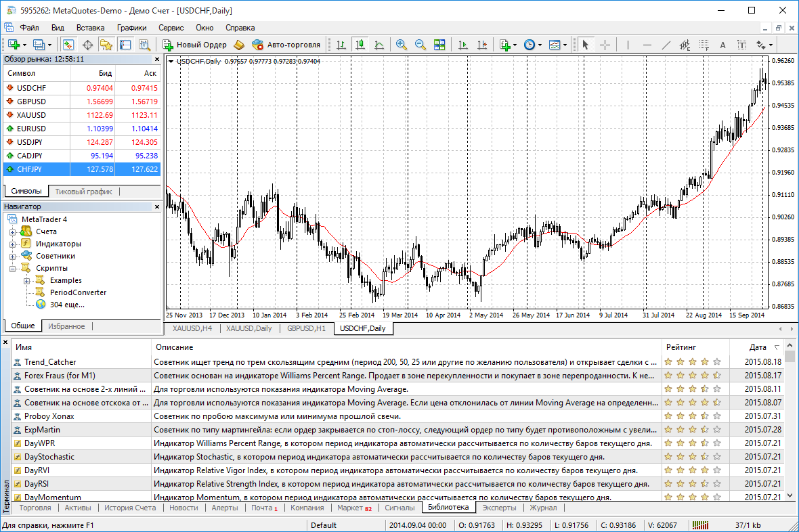Image resolution: width=799 pixels, height=532 pixels.
Task: Select the Crosshair tool
Action: [x=605, y=45]
